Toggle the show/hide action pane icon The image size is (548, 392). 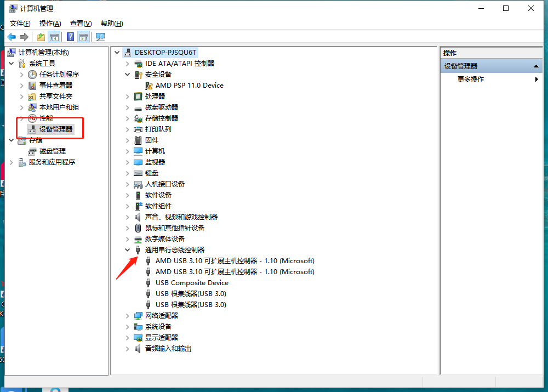click(83, 37)
